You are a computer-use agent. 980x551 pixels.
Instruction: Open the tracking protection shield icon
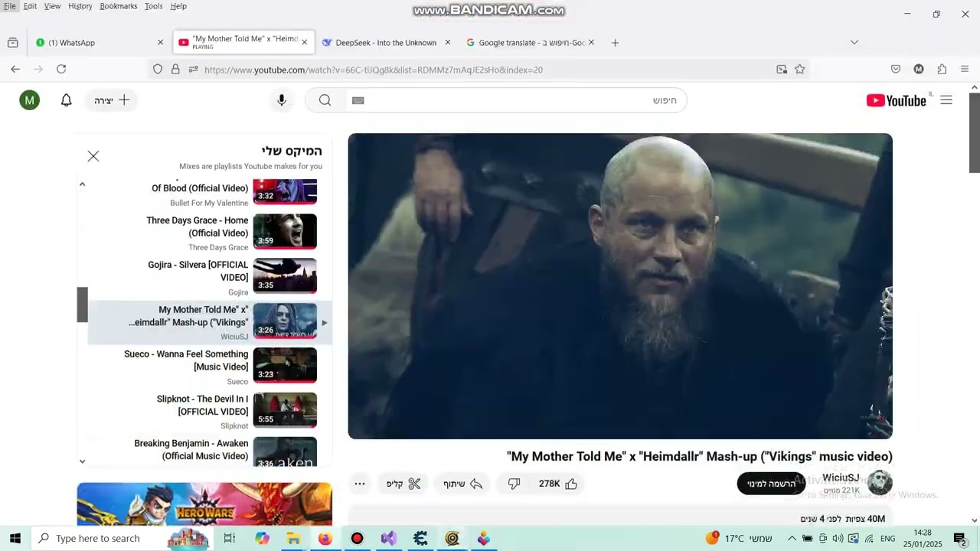click(158, 69)
